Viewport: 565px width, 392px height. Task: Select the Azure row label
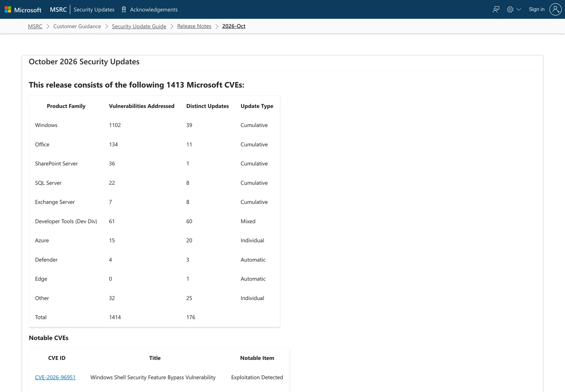pos(42,240)
